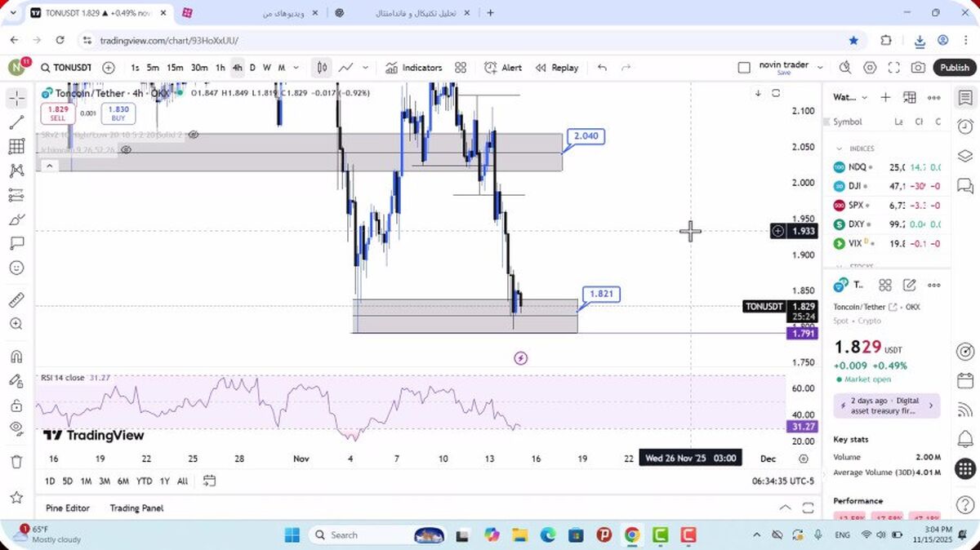Image resolution: width=980 pixels, height=550 pixels.
Task: Toggle stay in drawing mode
Action: pyautogui.click(x=16, y=381)
